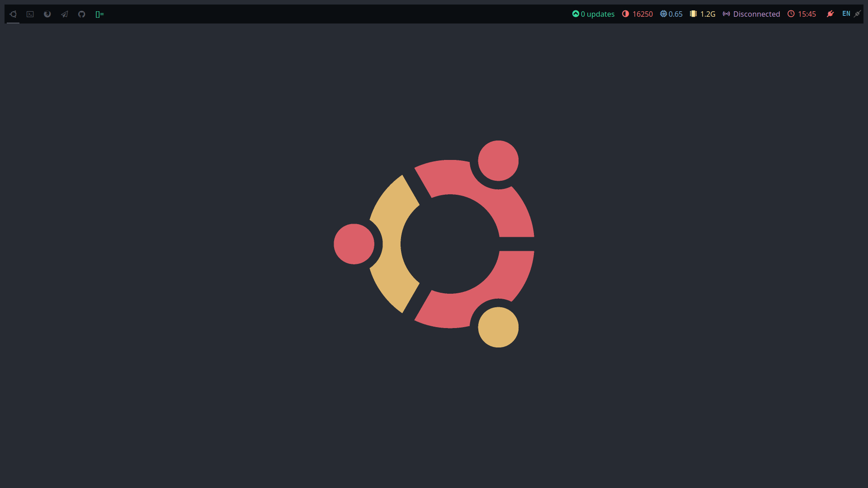Click the 0.65 CPU load value

click(x=675, y=14)
